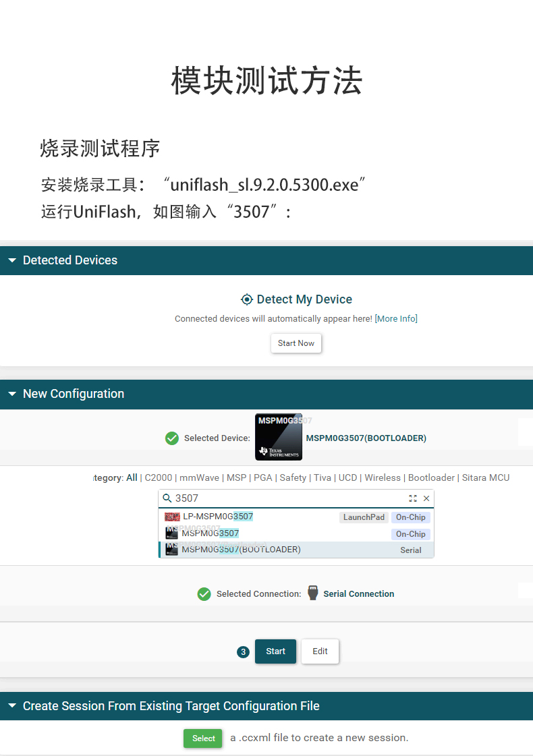Click the green check beside Selected Device

click(172, 438)
